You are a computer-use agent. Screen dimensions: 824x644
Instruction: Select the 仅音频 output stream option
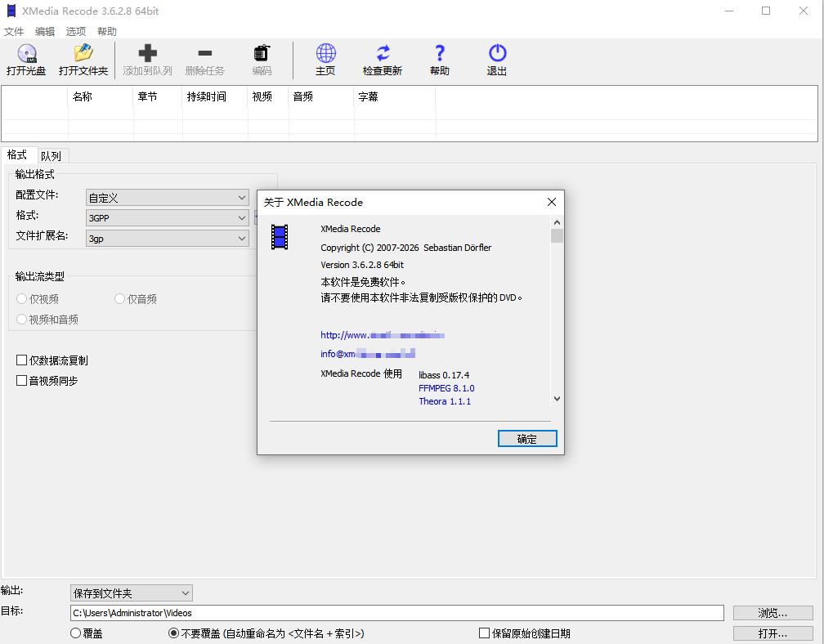click(119, 299)
